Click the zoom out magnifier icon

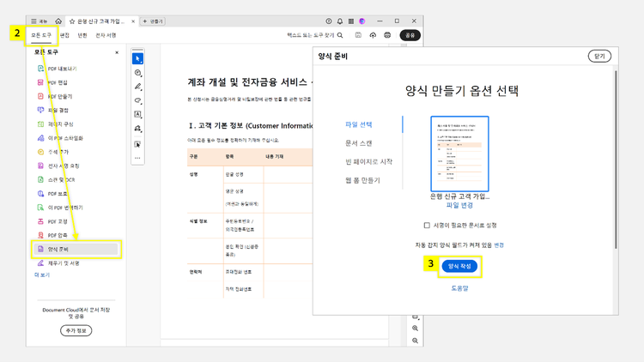click(x=415, y=341)
